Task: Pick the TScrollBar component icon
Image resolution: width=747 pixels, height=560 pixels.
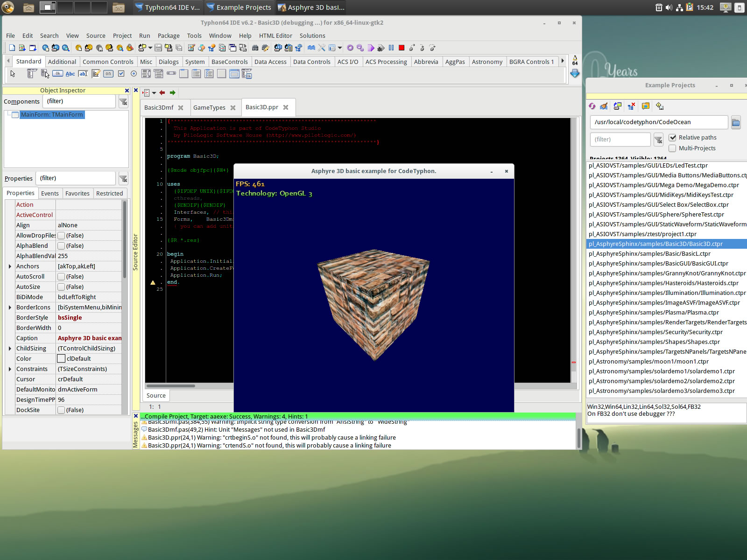Action: point(171,73)
